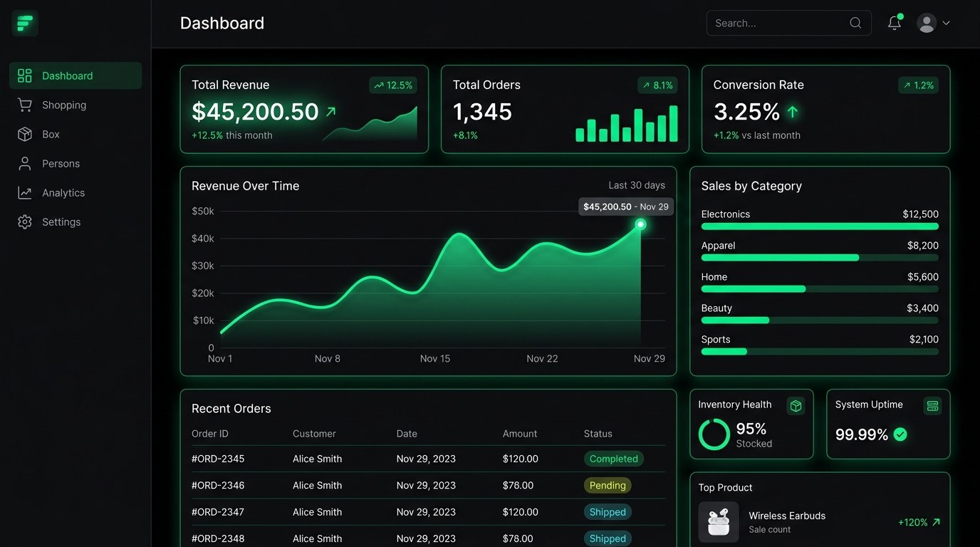Click the Pending status for #ORD-2346
This screenshot has width=980, height=547.
608,485
